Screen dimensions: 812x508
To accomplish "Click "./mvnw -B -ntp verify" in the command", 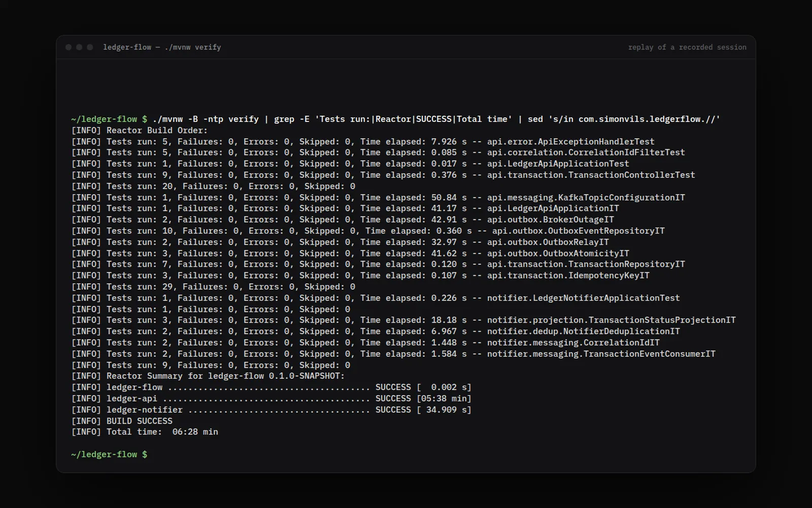I will point(206,119).
